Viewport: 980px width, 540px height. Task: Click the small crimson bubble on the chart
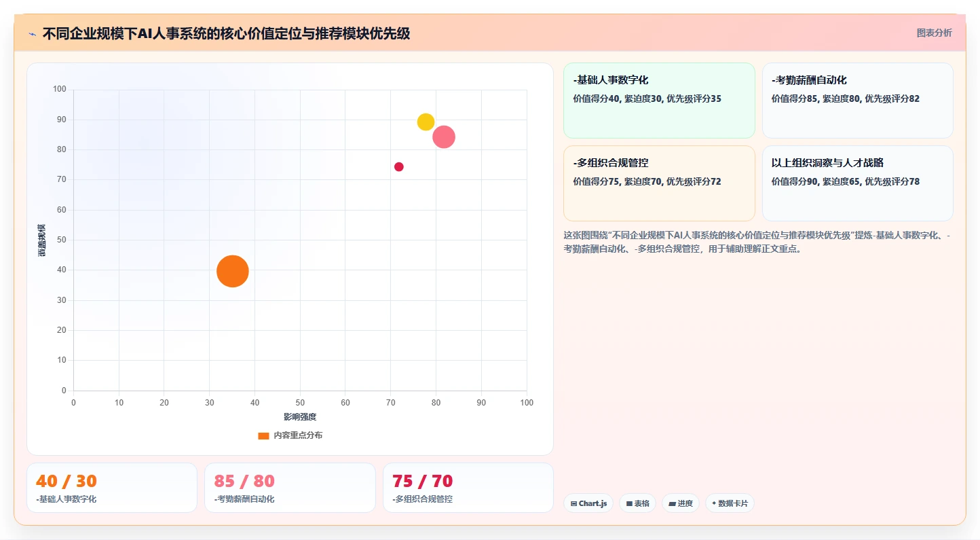click(399, 167)
